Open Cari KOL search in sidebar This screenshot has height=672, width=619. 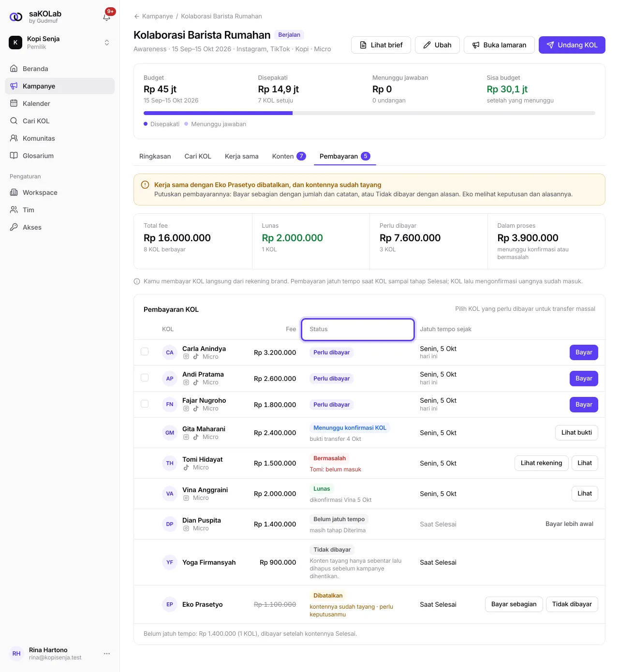pyautogui.click(x=60, y=121)
